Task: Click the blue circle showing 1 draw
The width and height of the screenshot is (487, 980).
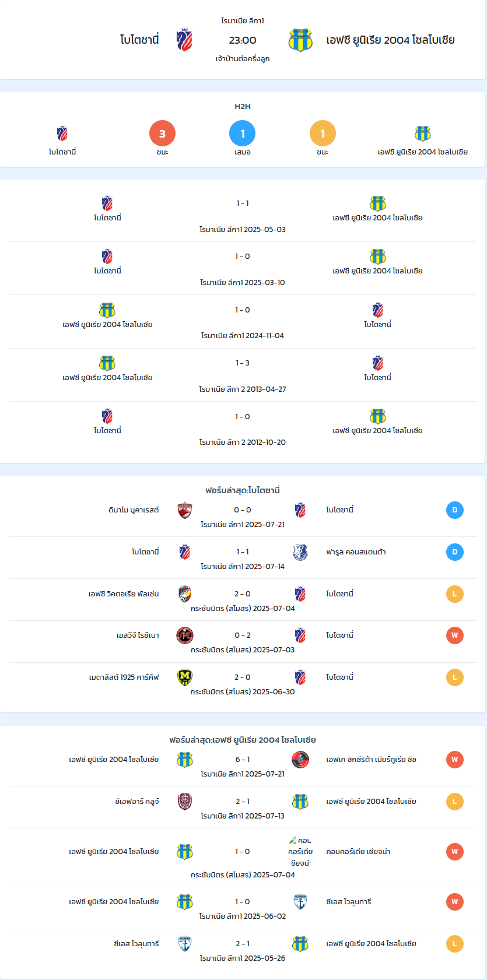Action: point(243,134)
